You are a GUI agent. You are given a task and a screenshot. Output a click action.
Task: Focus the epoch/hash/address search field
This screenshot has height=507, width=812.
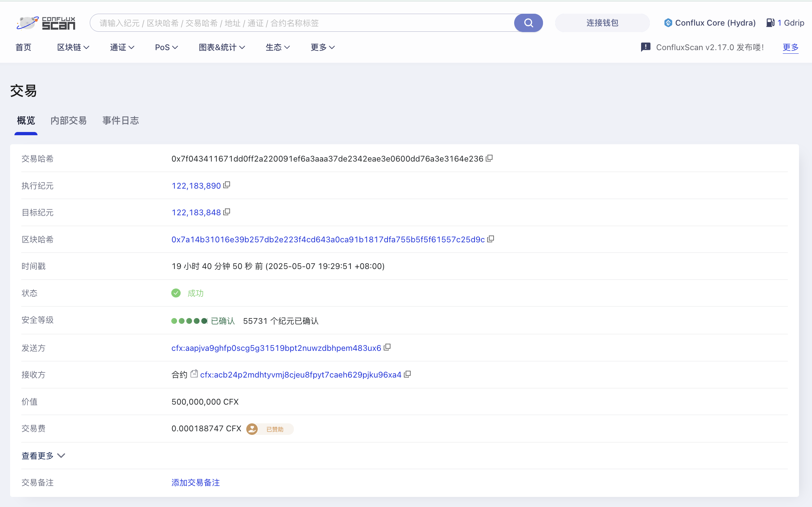302,23
